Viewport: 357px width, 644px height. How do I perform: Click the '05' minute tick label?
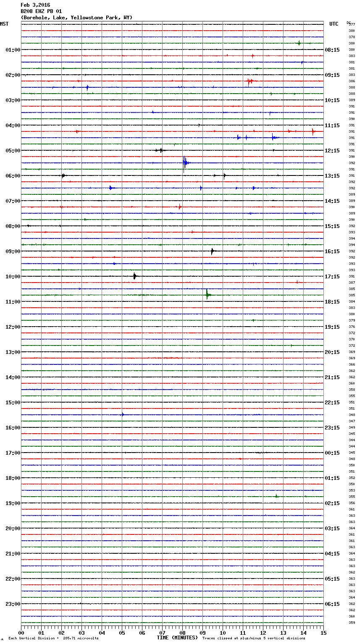click(x=122, y=633)
